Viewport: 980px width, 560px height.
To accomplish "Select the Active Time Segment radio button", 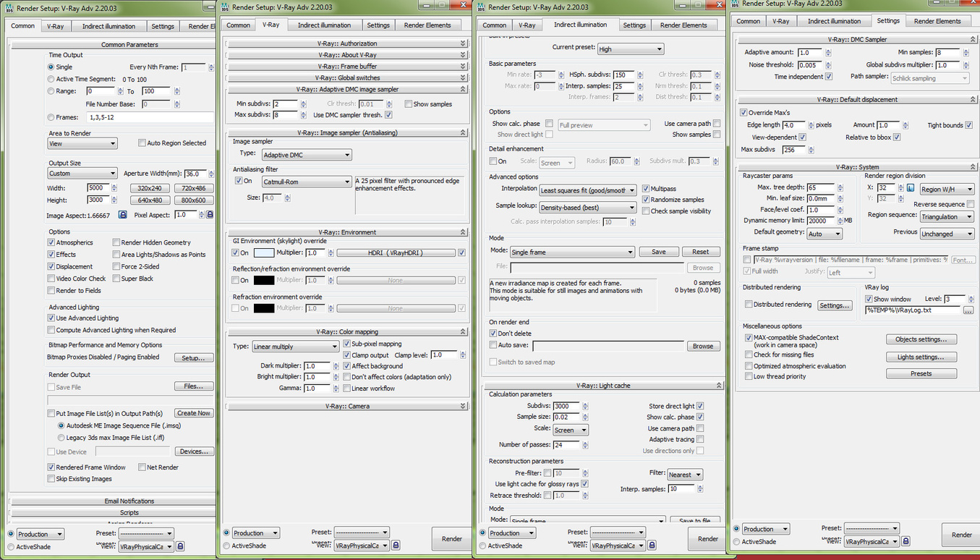I will [51, 79].
